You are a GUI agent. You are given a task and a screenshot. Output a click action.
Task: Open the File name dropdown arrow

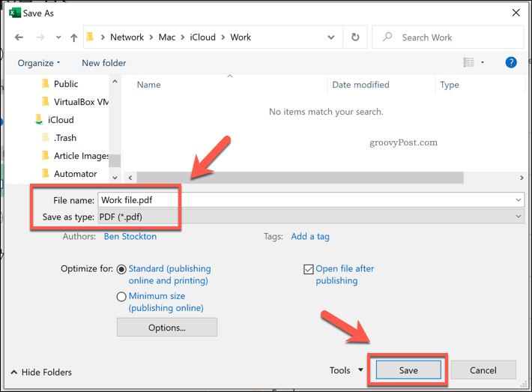tap(519, 200)
